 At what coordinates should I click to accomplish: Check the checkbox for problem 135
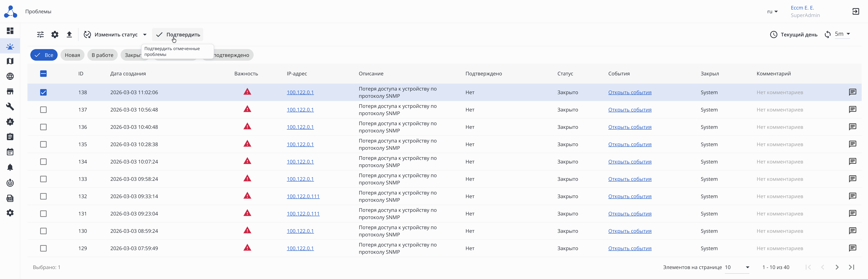43,144
